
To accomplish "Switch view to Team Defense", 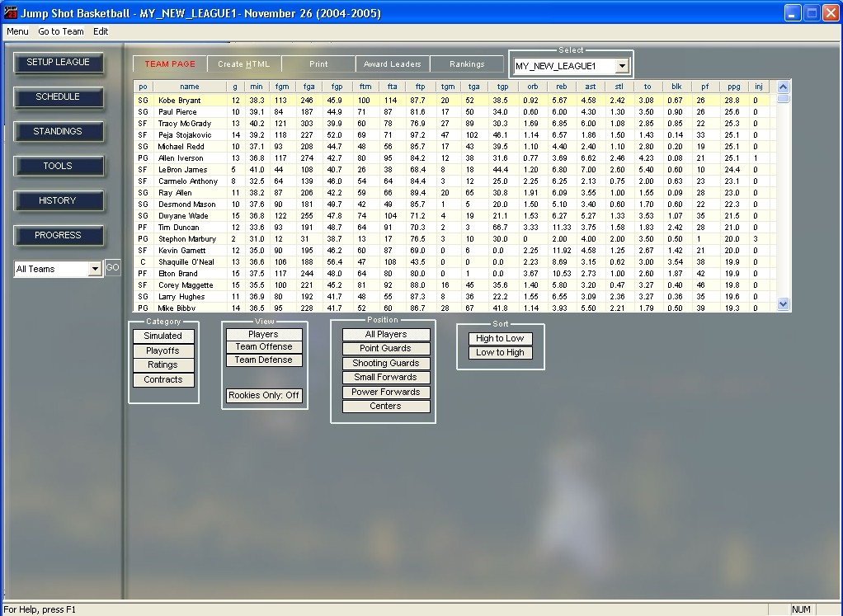I will [x=264, y=360].
